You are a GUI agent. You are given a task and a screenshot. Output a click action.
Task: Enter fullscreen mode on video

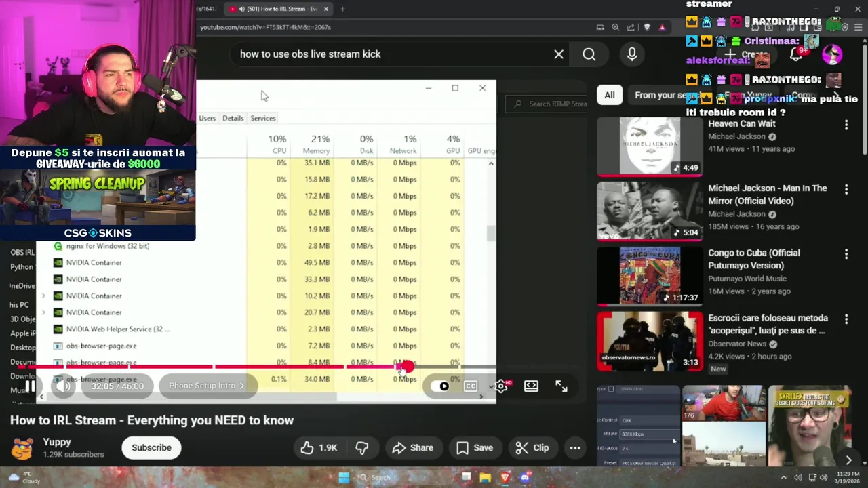pos(561,386)
